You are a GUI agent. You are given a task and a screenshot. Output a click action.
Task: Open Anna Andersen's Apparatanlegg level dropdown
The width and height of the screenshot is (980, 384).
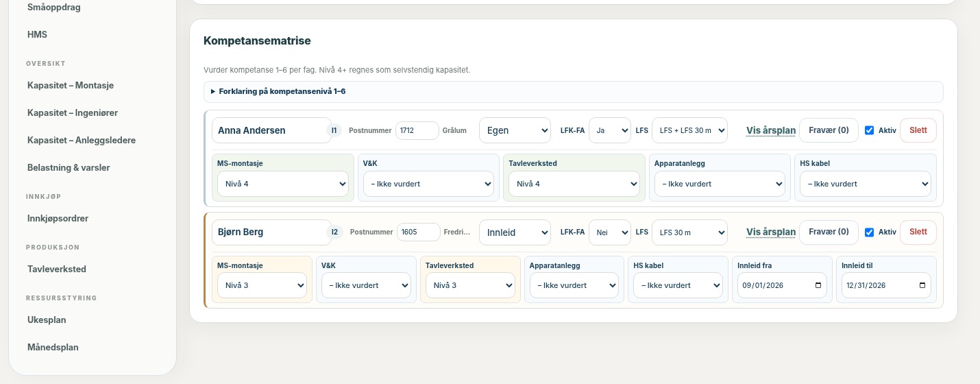tap(720, 184)
